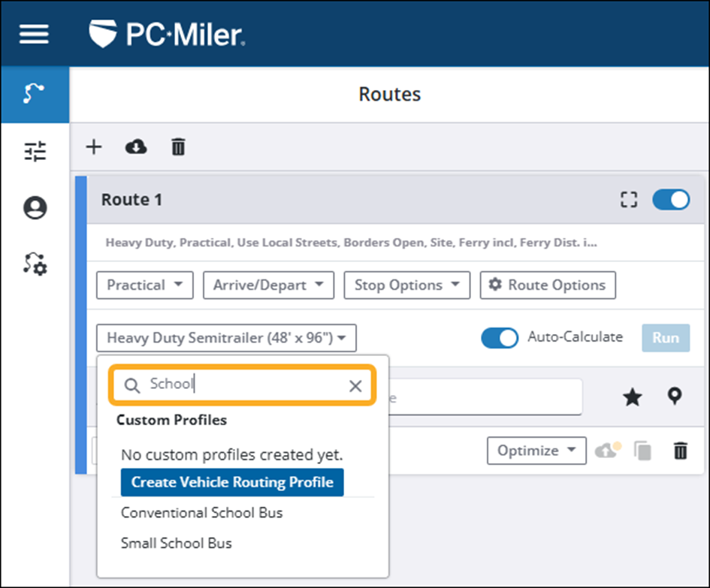The image size is (710, 588).
Task: Open the settings sliders sidebar icon
Action: click(35, 151)
